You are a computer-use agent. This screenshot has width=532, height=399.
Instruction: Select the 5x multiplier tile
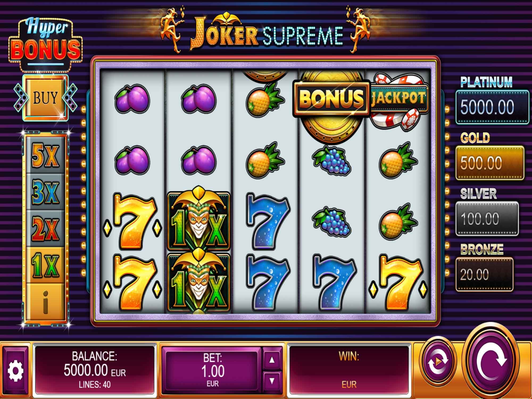[45, 155]
